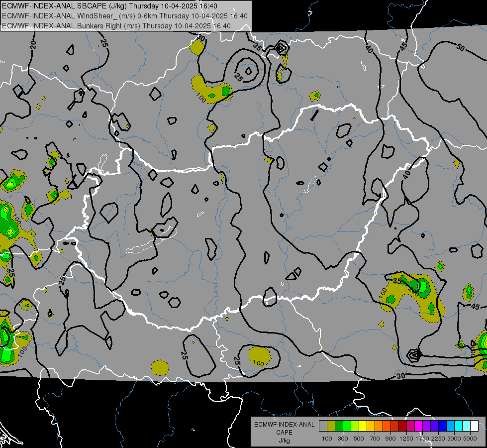Click the legend word CAPE
The image size is (487, 448).
click(284, 433)
